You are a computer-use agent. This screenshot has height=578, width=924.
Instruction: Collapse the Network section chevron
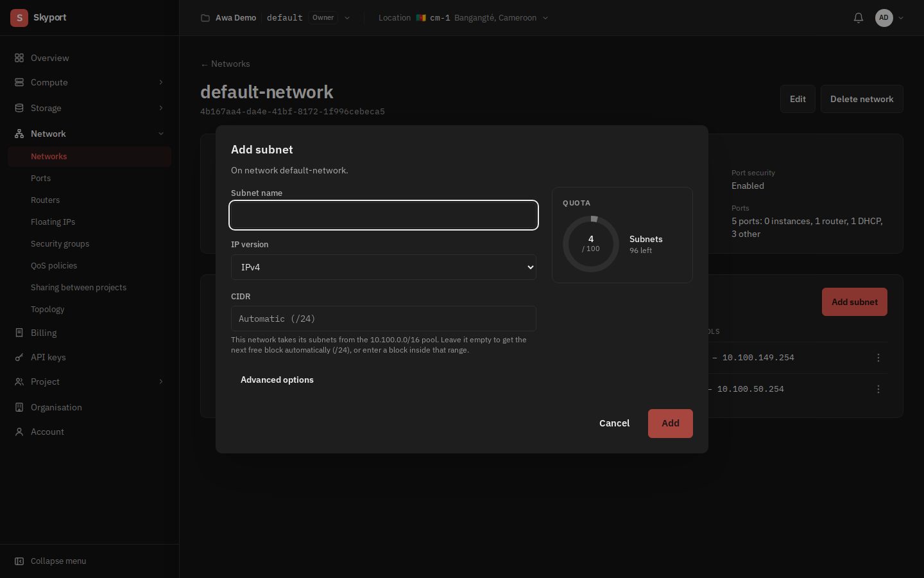pos(161,134)
